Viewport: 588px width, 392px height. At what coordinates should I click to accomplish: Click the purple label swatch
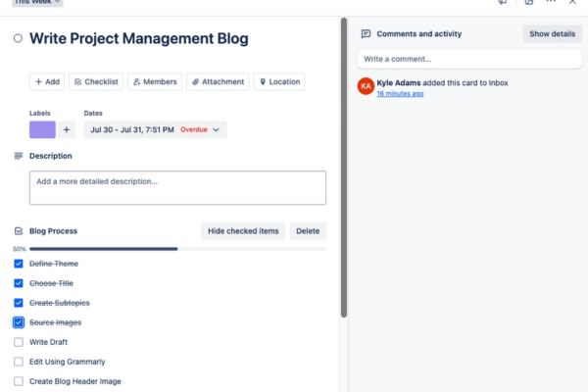point(42,129)
